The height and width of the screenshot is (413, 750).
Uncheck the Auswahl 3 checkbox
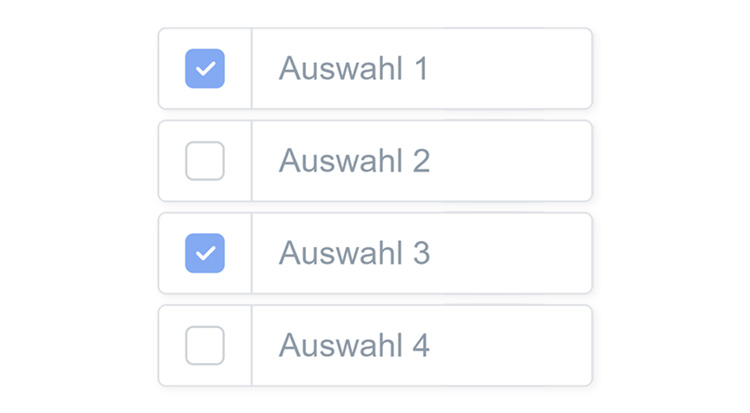pyautogui.click(x=205, y=253)
